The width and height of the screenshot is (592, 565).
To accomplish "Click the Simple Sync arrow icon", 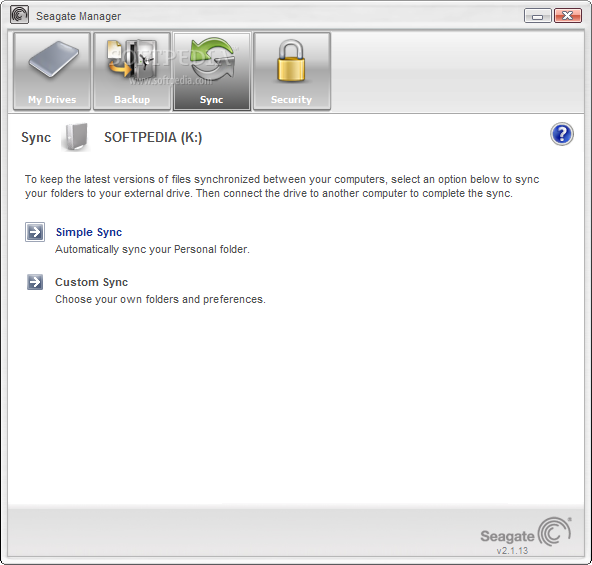I will 35,232.
